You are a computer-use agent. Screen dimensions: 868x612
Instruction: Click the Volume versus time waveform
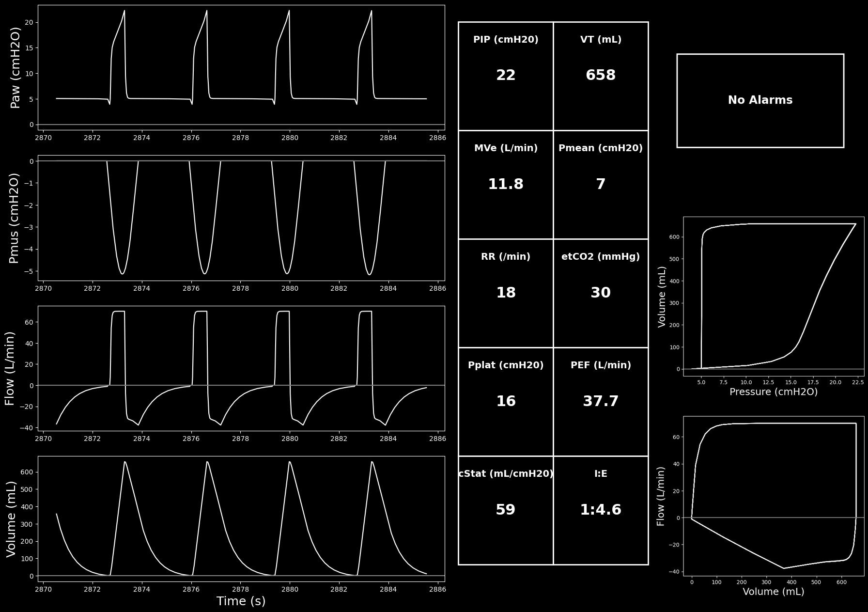point(241,518)
